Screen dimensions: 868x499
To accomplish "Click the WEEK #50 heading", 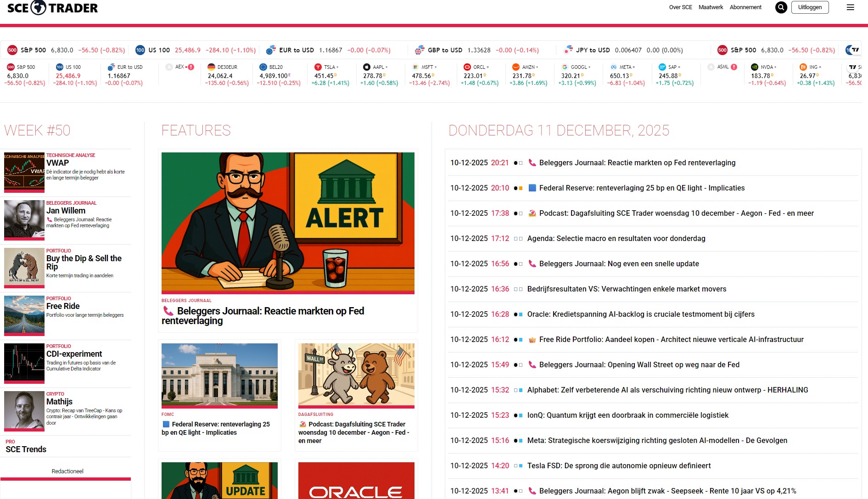I will (x=37, y=130).
